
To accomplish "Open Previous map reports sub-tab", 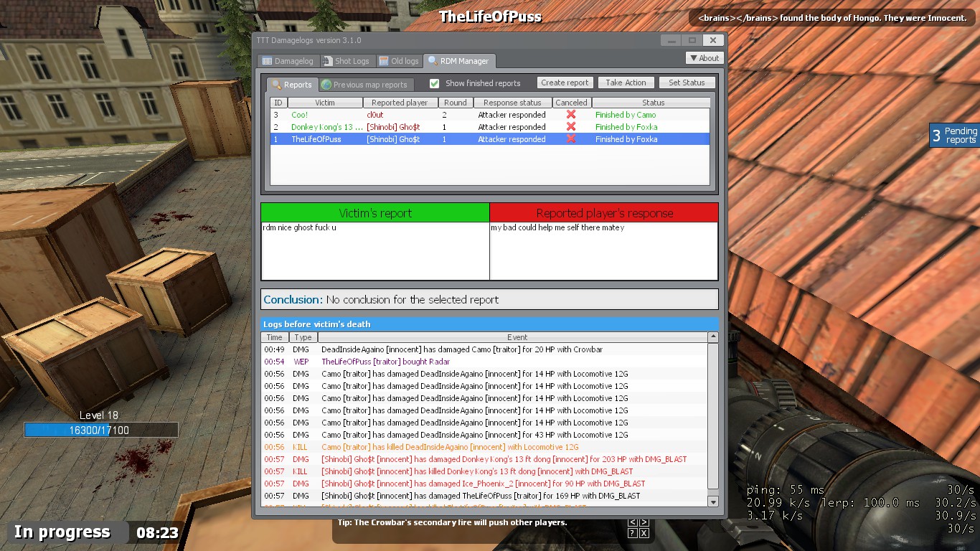I will [x=366, y=85].
